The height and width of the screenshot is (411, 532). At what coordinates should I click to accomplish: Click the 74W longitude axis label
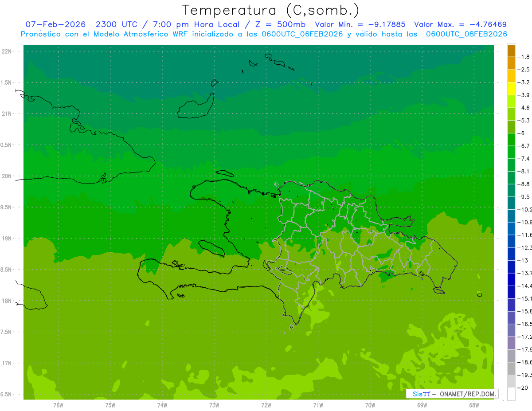(162, 405)
